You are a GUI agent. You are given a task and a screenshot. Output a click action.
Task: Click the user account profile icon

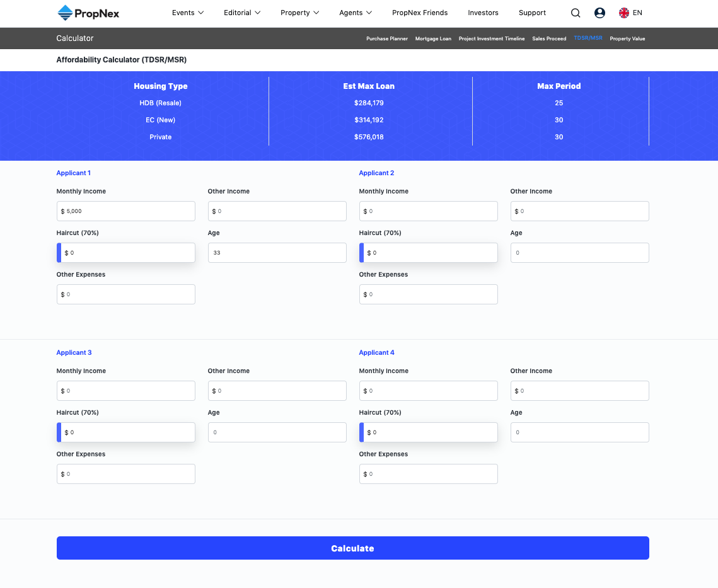point(599,13)
